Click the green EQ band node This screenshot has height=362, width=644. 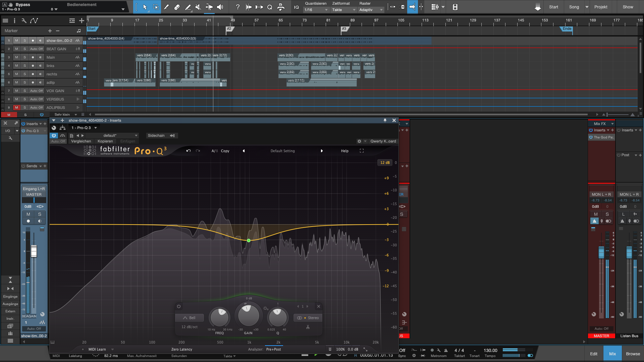pos(249,240)
